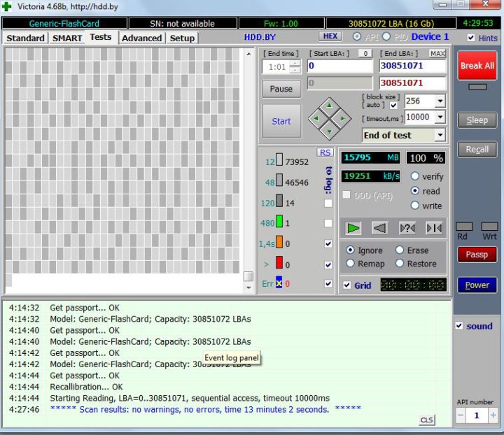Click the Start LBA input field
The image size is (504, 435).
click(339, 66)
